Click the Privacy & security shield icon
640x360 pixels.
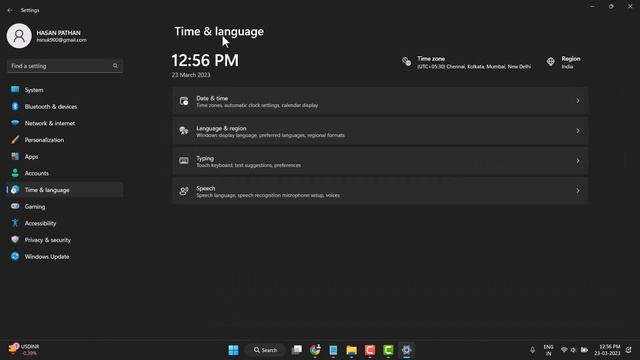(15, 240)
